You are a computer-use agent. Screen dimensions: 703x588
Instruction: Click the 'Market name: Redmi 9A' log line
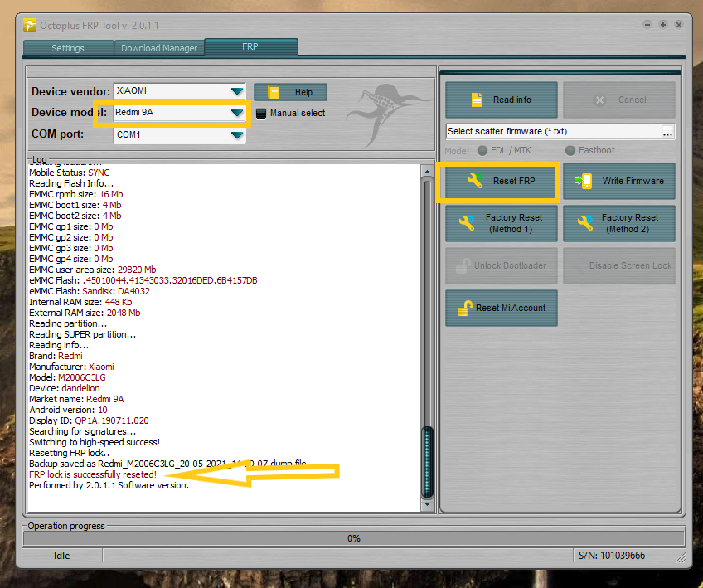[76, 399]
